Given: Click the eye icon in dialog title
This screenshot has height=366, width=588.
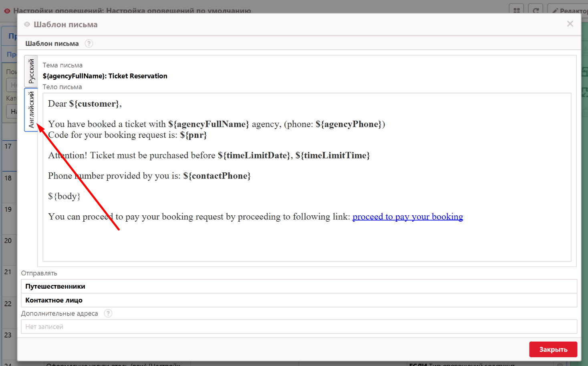Looking at the screenshot, I should [x=27, y=24].
